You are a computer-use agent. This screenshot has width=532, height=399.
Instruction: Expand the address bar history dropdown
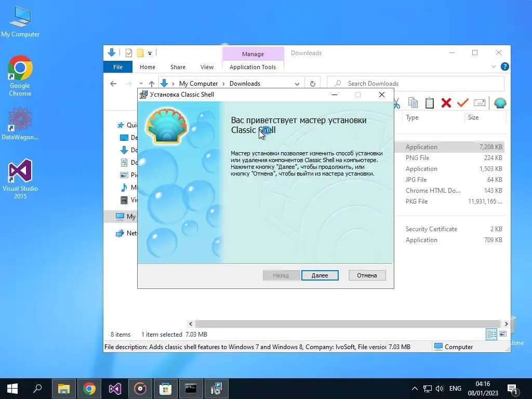(x=297, y=84)
